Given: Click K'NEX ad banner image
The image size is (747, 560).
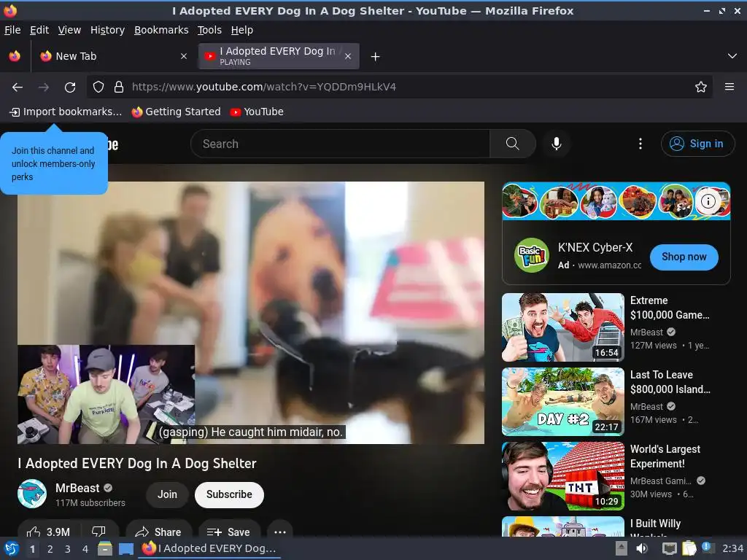Looking at the screenshot, I should (616, 201).
